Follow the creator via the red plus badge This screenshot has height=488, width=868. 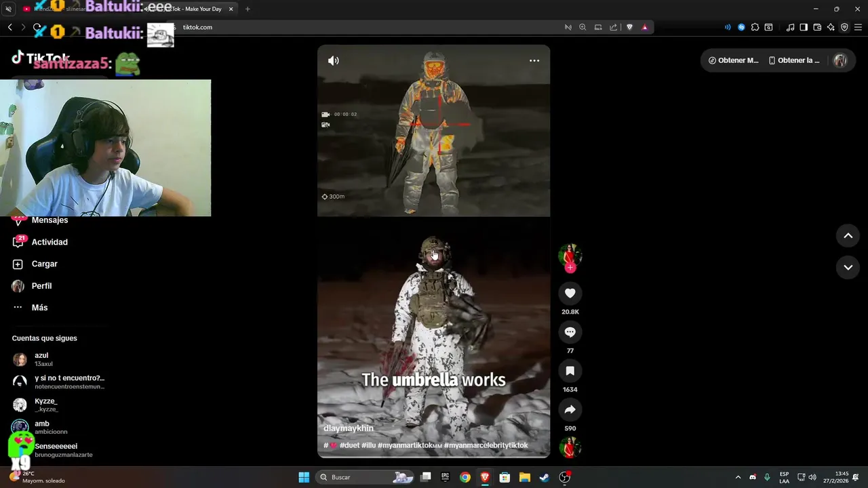point(570,268)
